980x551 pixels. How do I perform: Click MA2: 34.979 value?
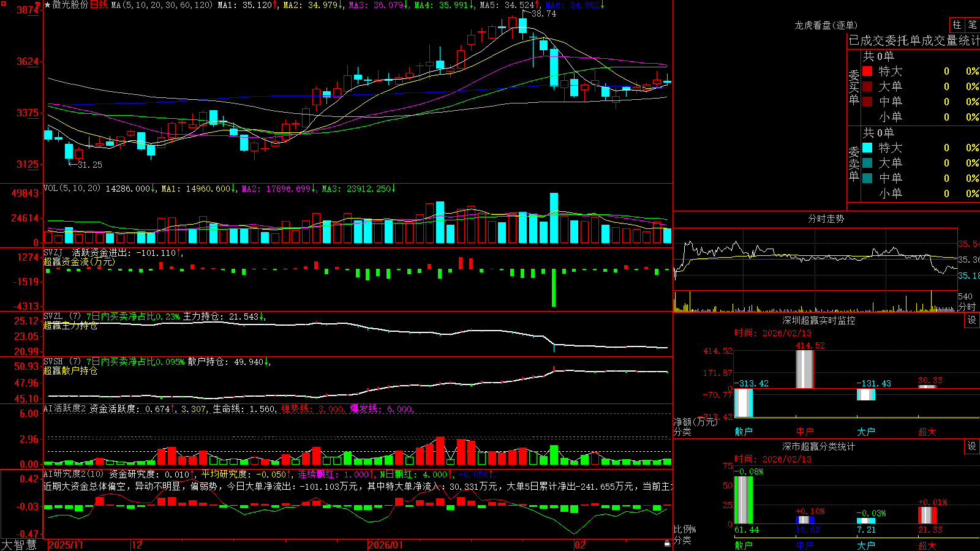click(x=311, y=5)
